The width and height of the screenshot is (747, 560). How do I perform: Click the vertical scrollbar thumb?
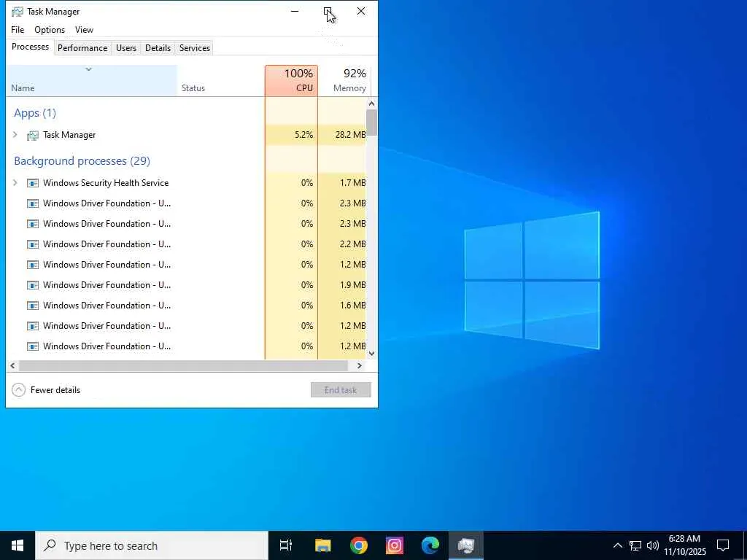point(371,122)
